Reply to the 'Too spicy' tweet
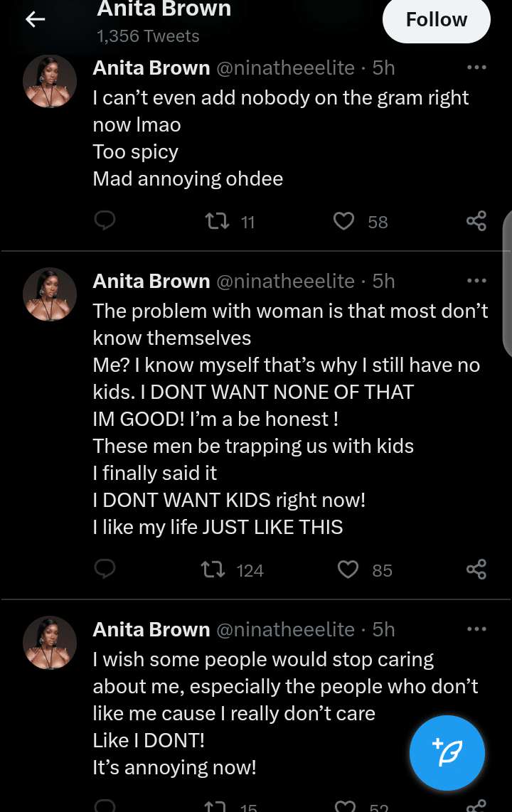Viewport: 512px width, 812px height. 105,221
